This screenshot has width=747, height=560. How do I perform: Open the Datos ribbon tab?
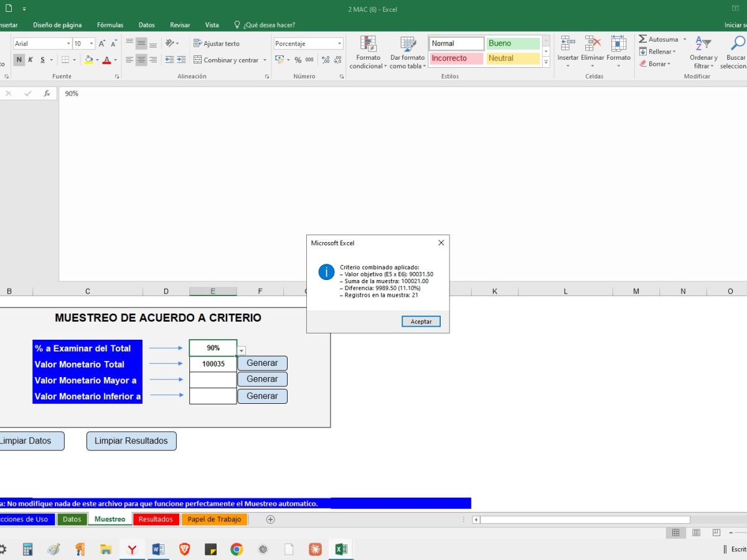pos(147,25)
